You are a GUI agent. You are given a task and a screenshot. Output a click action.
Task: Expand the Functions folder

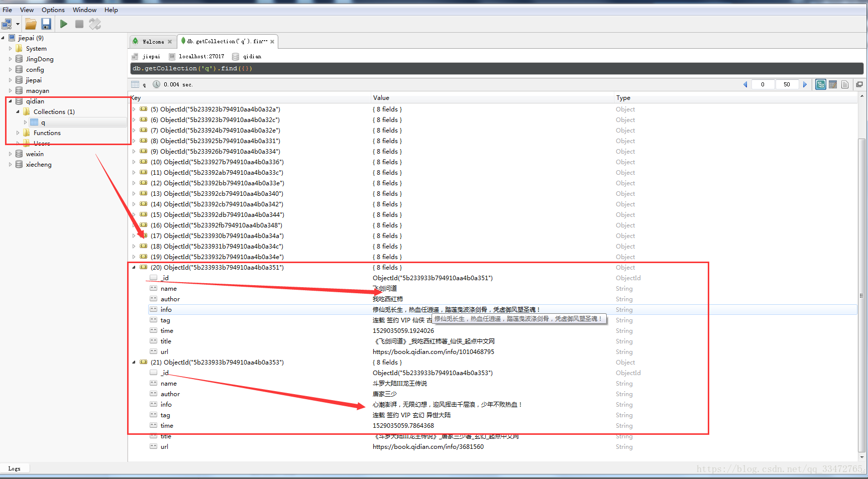pos(18,133)
